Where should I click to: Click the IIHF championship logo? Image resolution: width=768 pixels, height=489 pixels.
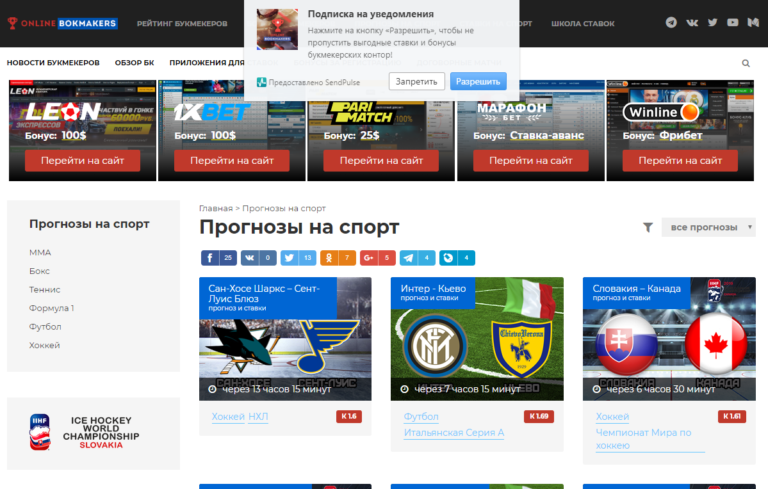click(x=84, y=433)
